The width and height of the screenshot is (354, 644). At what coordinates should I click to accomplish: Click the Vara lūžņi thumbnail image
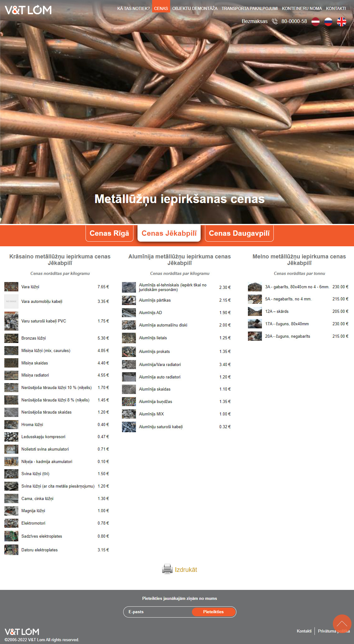coord(11,287)
